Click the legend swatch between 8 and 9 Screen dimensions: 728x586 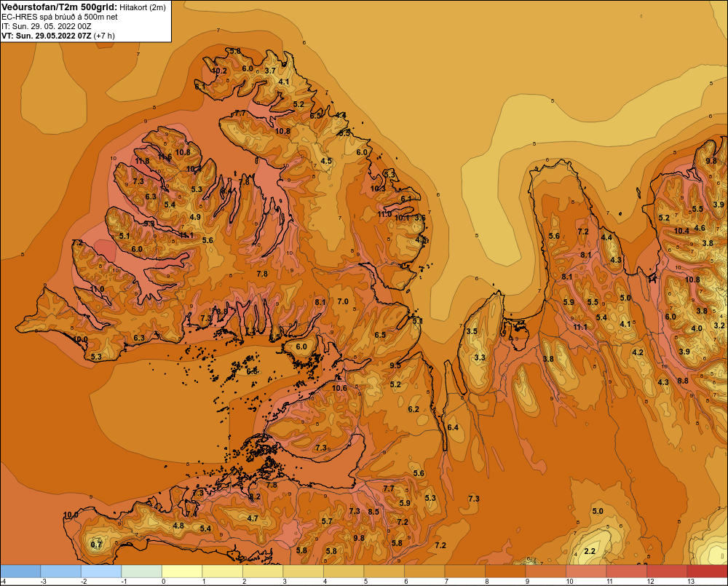[505, 571]
